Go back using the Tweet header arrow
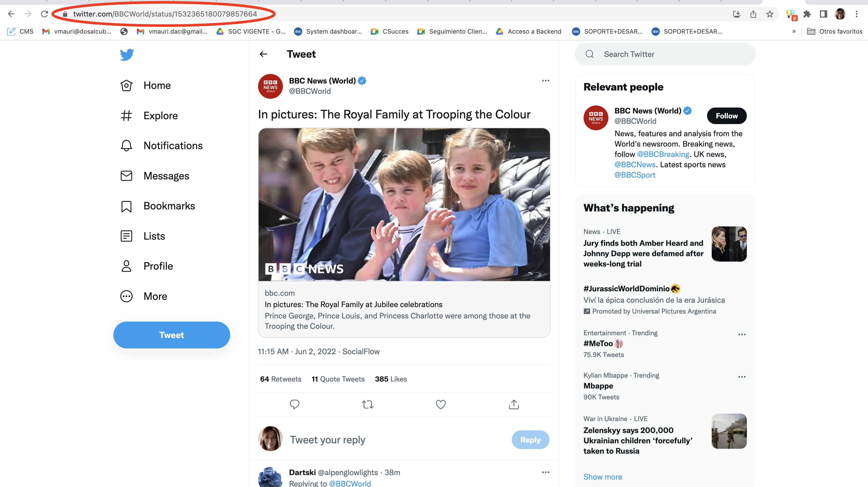The image size is (868, 487). 263,54
